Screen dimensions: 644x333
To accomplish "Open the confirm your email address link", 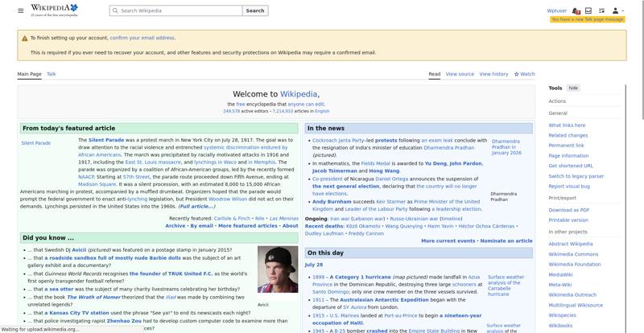I will pyautogui.click(x=142, y=38).
